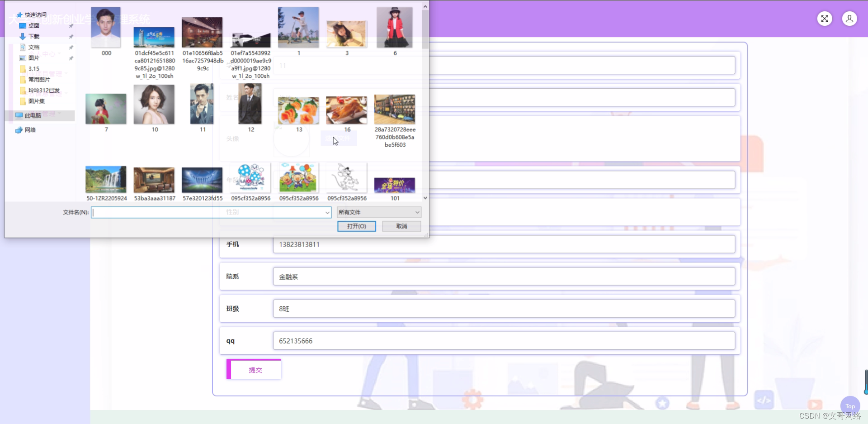This screenshot has height=424, width=868.
Task: Click the 院系 department field
Action: (x=504, y=276)
